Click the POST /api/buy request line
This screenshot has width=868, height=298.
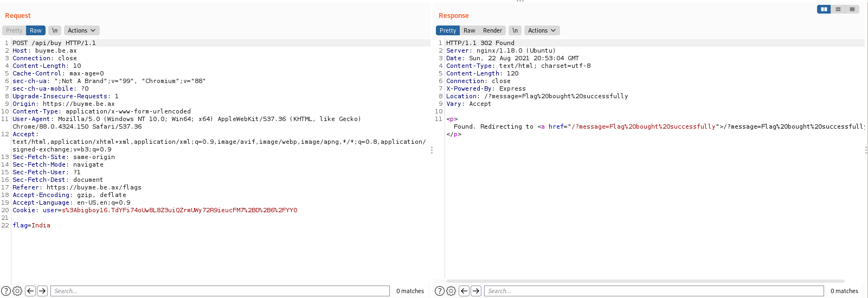point(54,43)
